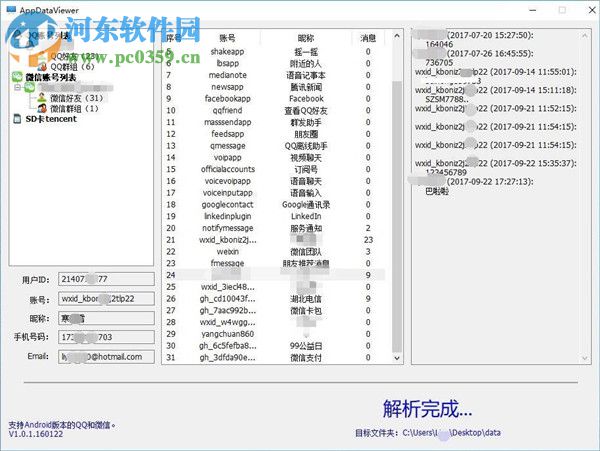Sort the table by the 消息 column header
This screenshot has height=451, width=600.
[x=368, y=38]
